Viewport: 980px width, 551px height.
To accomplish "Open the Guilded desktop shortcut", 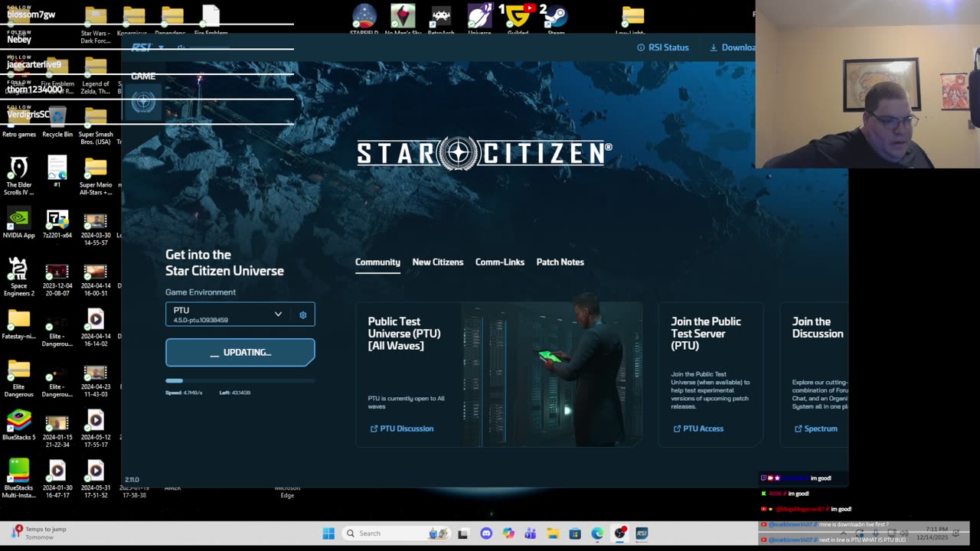I will click(518, 19).
